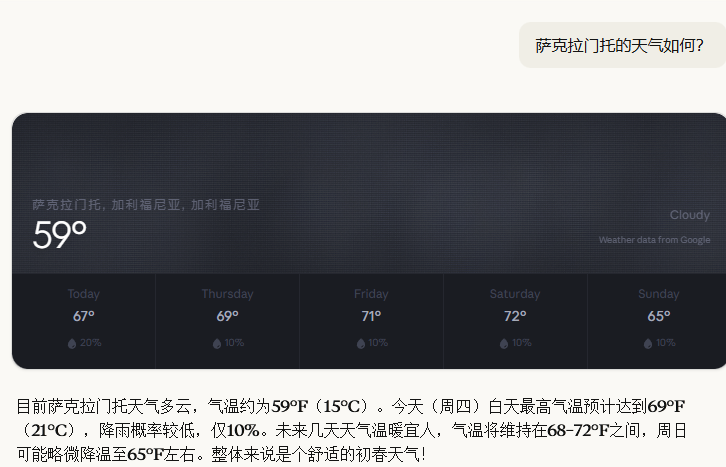
Task: Open the 'Weather data from Google' attribution
Action: (654, 240)
